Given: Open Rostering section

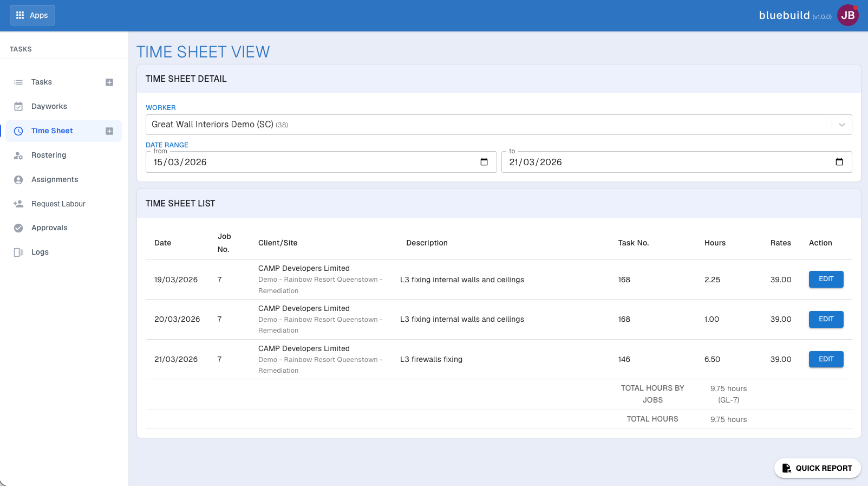Looking at the screenshot, I should [x=49, y=155].
